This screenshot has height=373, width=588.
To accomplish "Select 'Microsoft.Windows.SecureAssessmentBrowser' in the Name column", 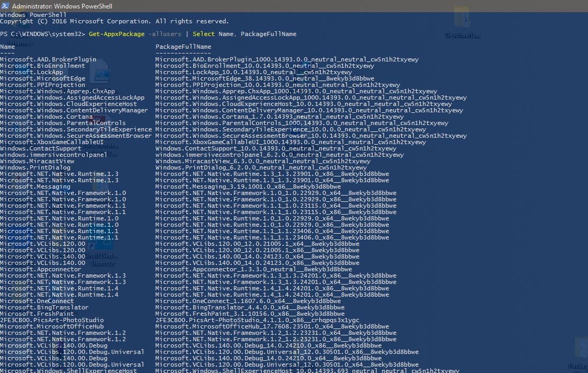I will pos(76,136).
